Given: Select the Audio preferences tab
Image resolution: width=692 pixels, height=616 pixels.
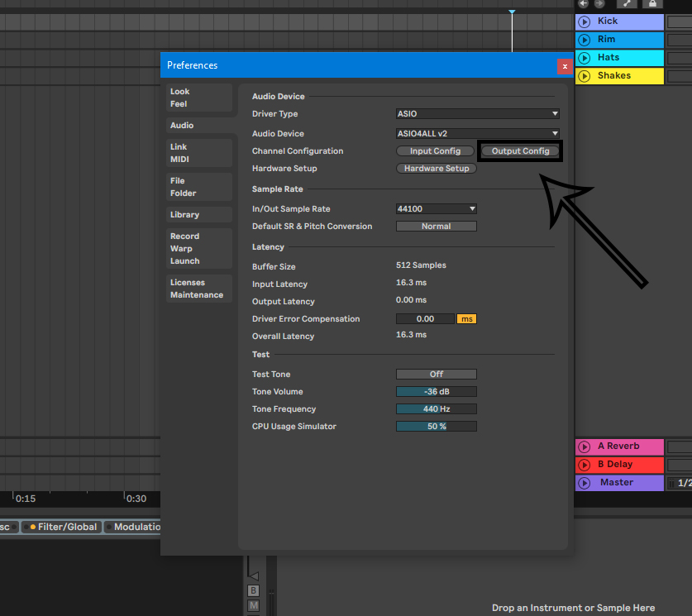Looking at the screenshot, I should coord(199,126).
